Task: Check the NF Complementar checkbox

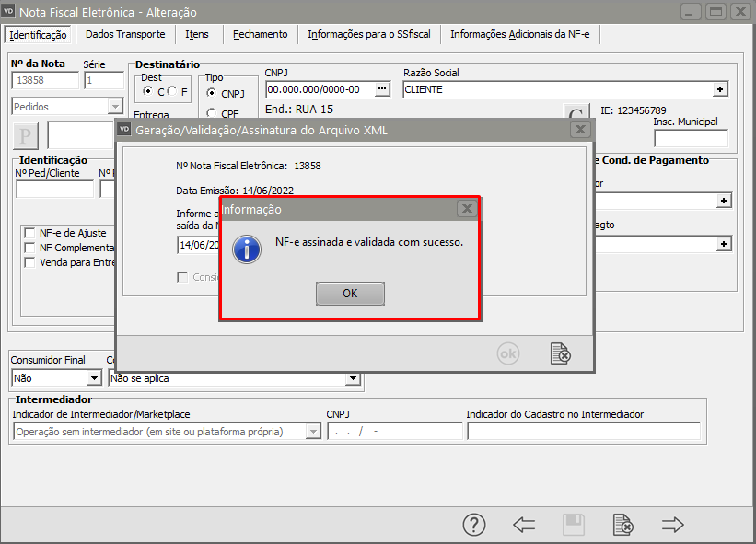Action: pyautogui.click(x=29, y=248)
